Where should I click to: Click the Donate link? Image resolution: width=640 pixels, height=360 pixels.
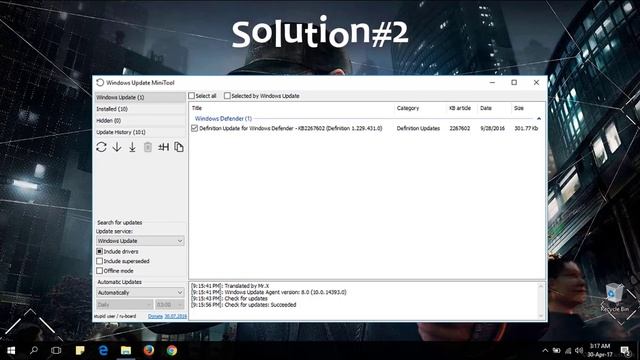[x=155, y=316]
